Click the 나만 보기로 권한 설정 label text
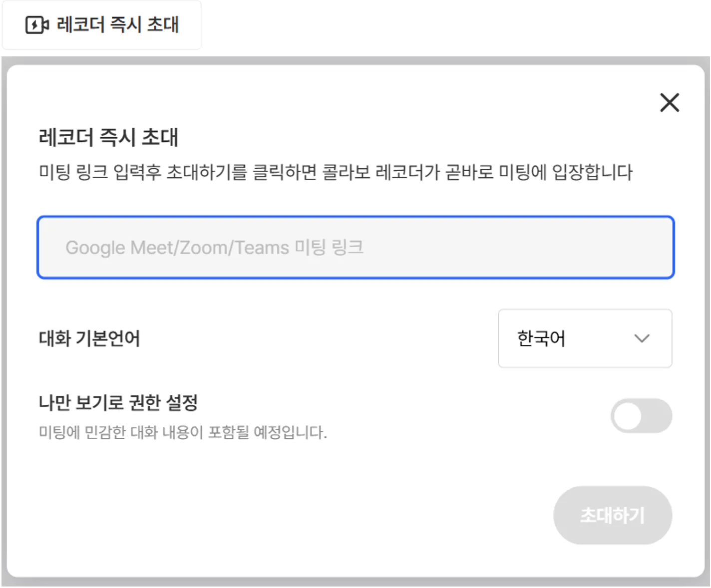The width and height of the screenshot is (711, 588). click(x=118, y=402)
